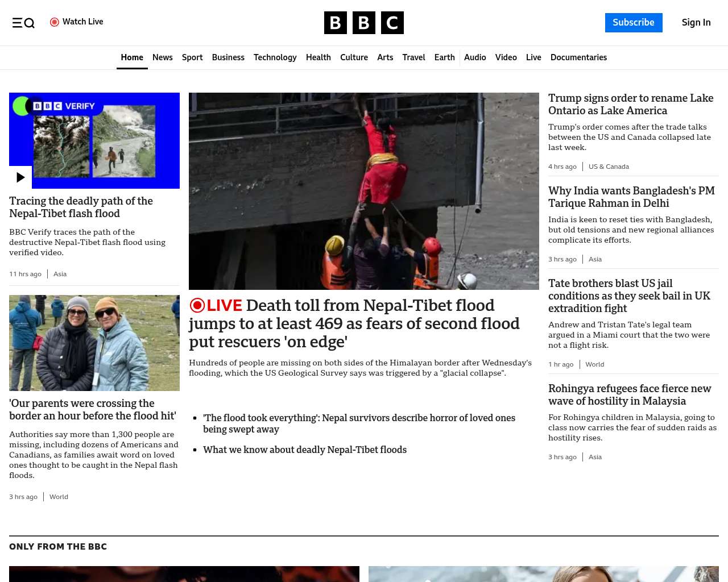Screen dimensions: 728x582
Task: Click the Asia tag under Rohingya story
Action: (595, 457)
